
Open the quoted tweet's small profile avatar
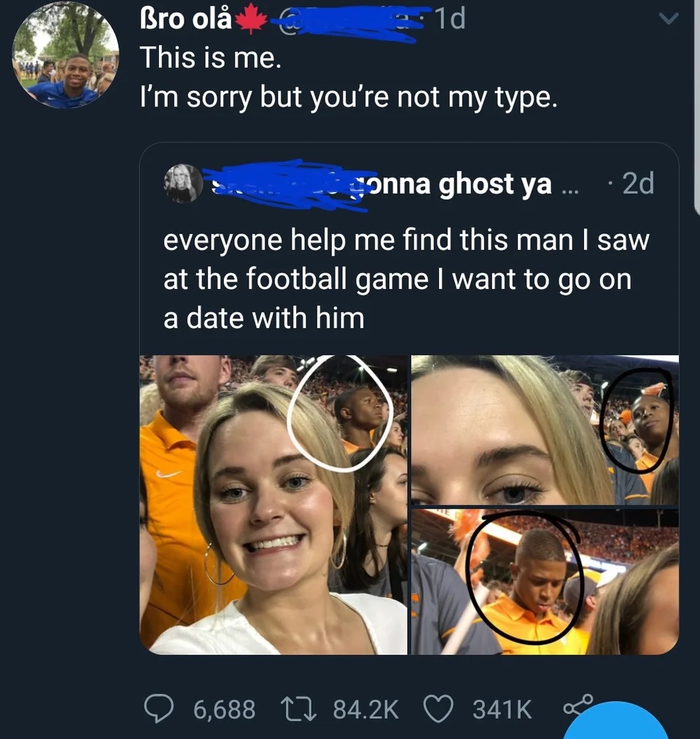tap(183, 183)
